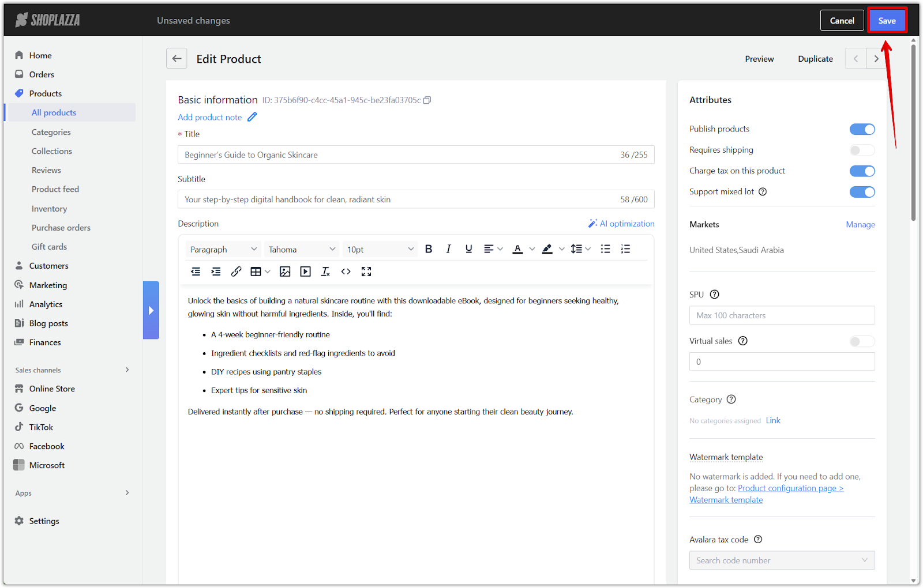Click the help icon beside Virtual sales
The height and width of the screenshot is (588, 923).
pyautogui.click(x=743, y=341)
